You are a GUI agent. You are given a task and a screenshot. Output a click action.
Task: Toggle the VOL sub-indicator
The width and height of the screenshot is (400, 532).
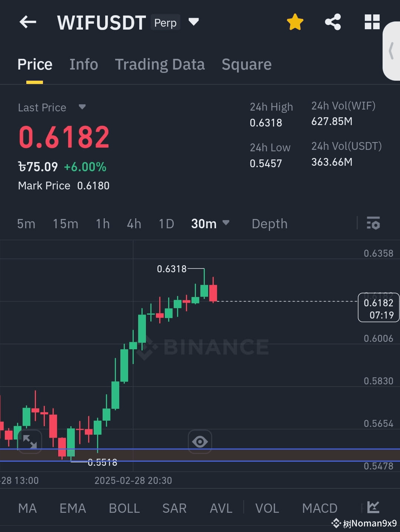click(267, 508)
